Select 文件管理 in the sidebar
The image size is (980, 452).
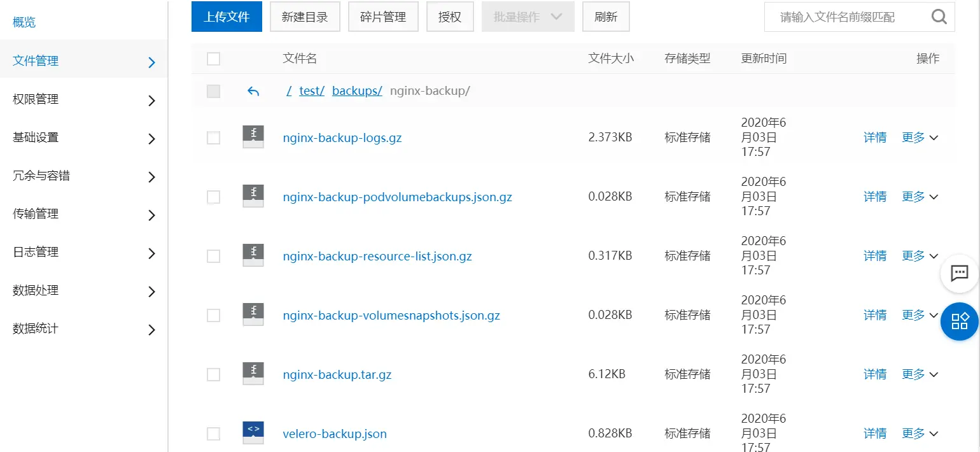pos(36,60)
